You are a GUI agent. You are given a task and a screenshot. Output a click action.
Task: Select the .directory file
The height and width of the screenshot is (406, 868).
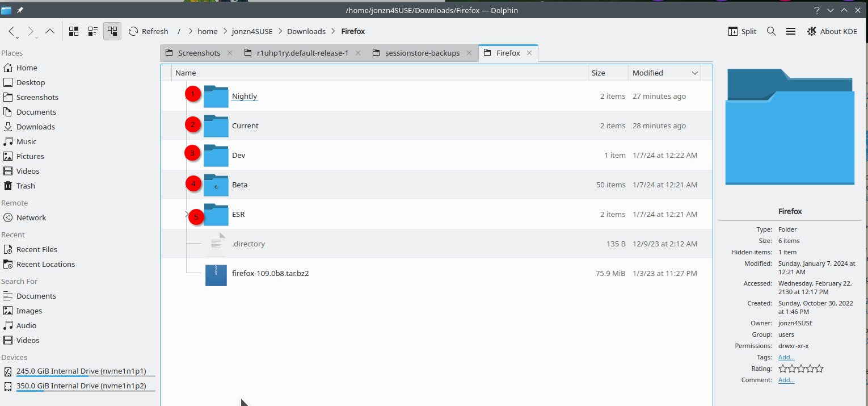click(x=248, y=244)
